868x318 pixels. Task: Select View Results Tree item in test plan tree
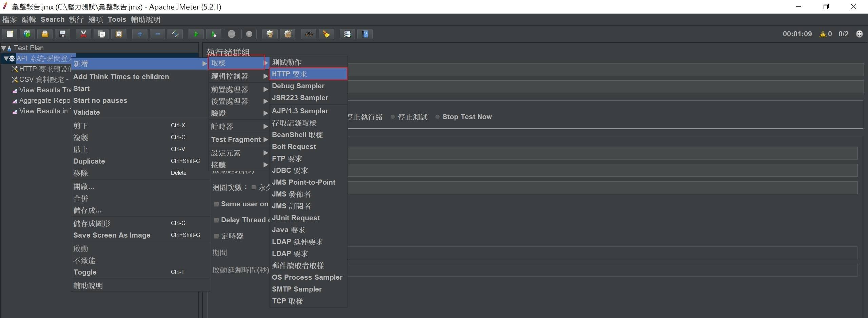pos(41,90)
